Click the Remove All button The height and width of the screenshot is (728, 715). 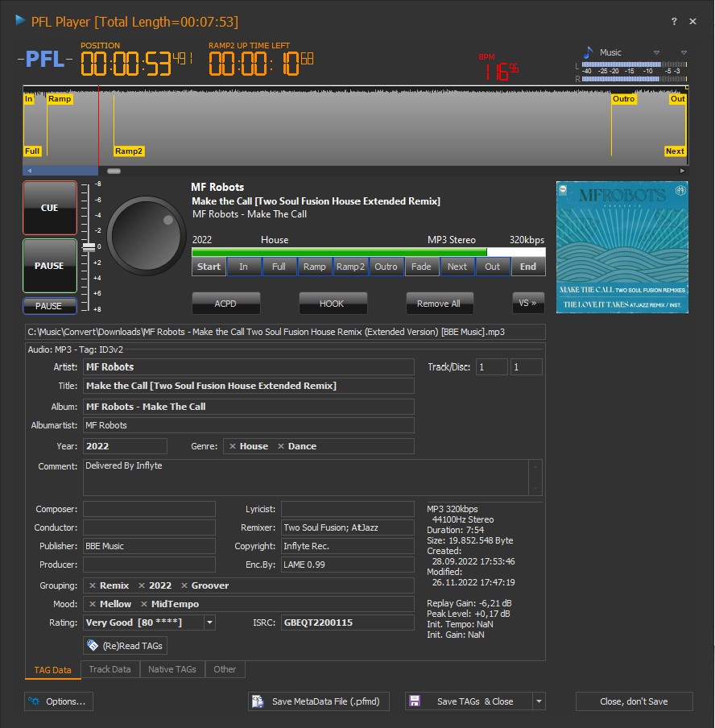click(439, 304)
